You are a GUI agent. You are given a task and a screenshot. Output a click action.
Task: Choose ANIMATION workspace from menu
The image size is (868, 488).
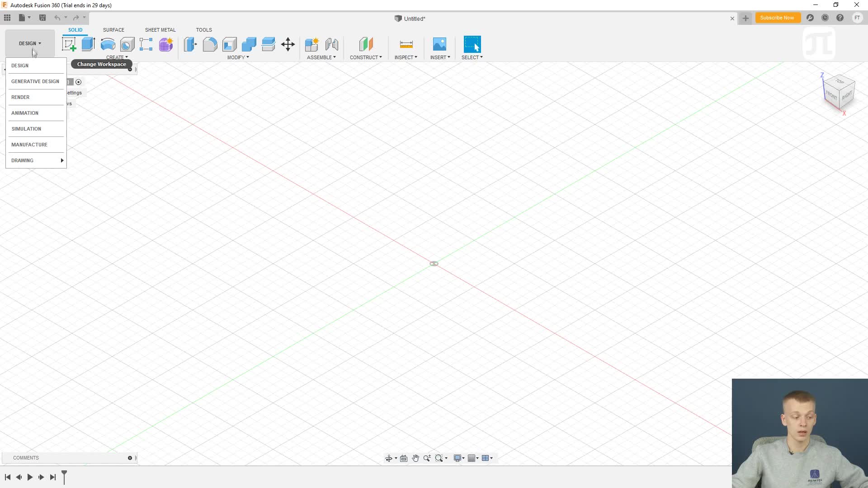pyautogui.click(x=36, y=113)
